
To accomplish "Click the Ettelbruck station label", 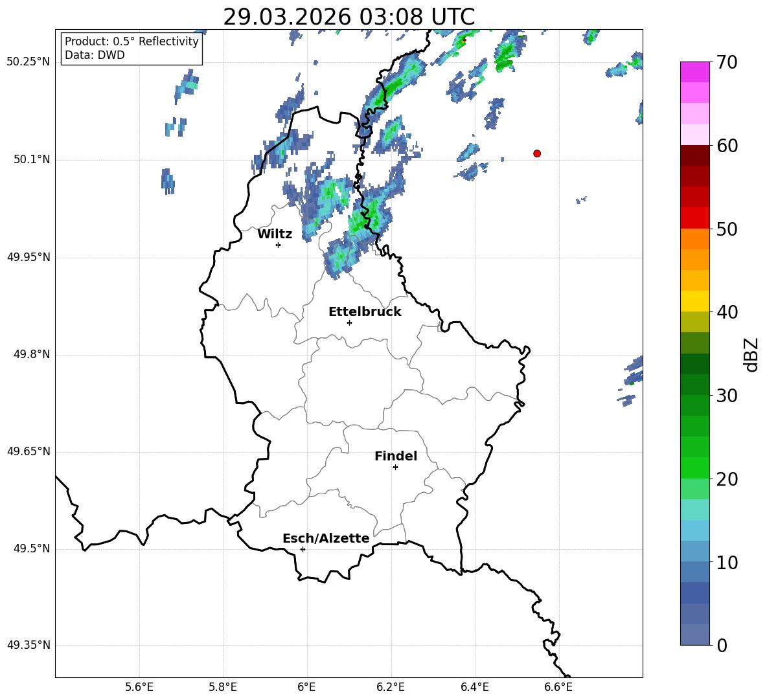I will click(365, 312).
